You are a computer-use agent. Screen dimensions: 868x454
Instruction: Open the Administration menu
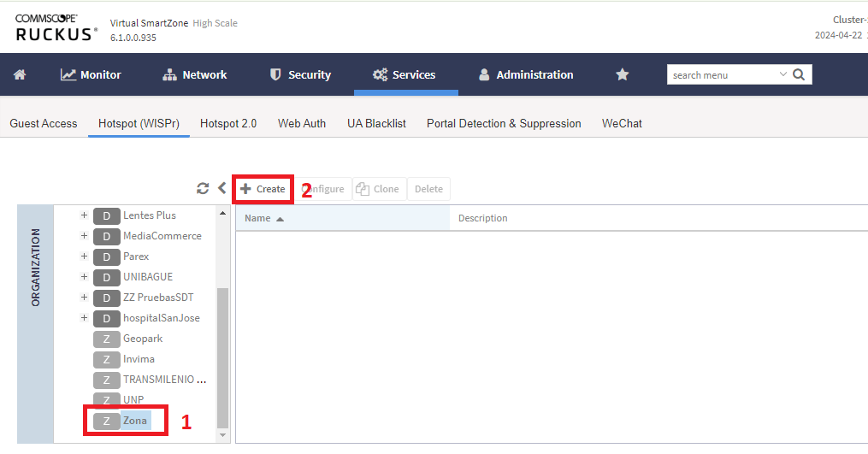pos(526,74)
